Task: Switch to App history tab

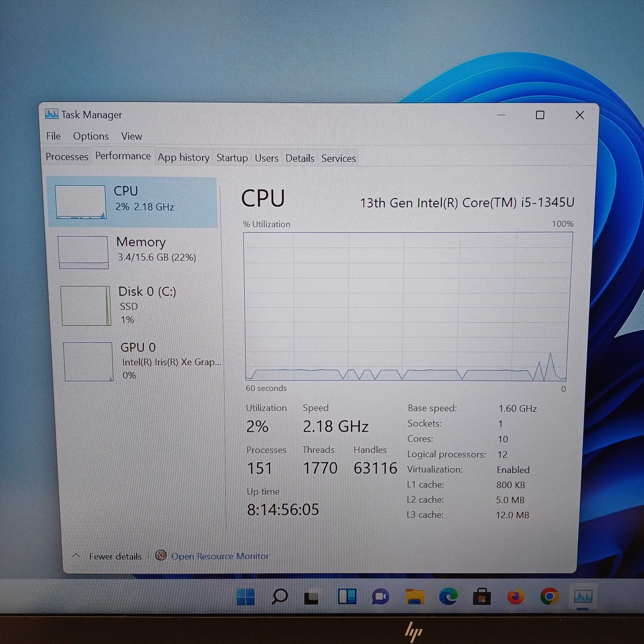Action: 183,157
